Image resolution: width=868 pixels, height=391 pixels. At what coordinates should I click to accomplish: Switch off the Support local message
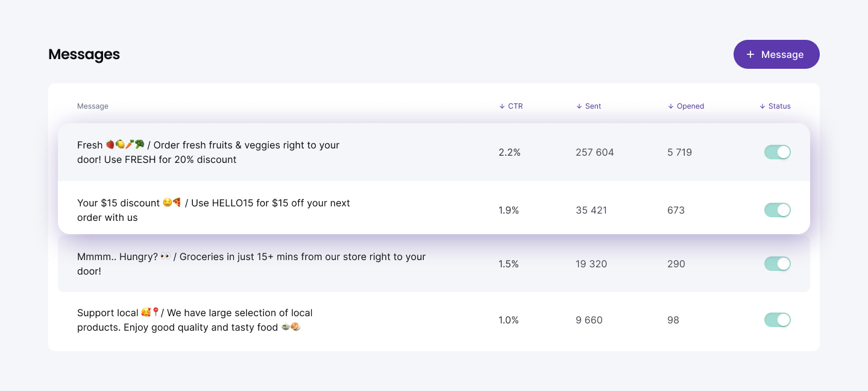778,320
